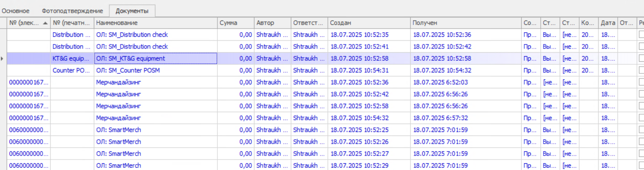Viewport: 644px width, 170px height.
Task: Click the Сумма column header
Action: click(x=235, y=23)
